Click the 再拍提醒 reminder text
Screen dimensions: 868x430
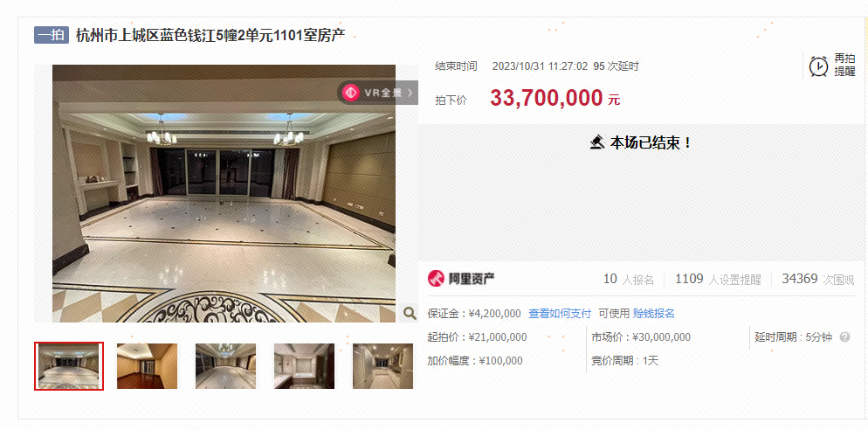click(844, 66)
